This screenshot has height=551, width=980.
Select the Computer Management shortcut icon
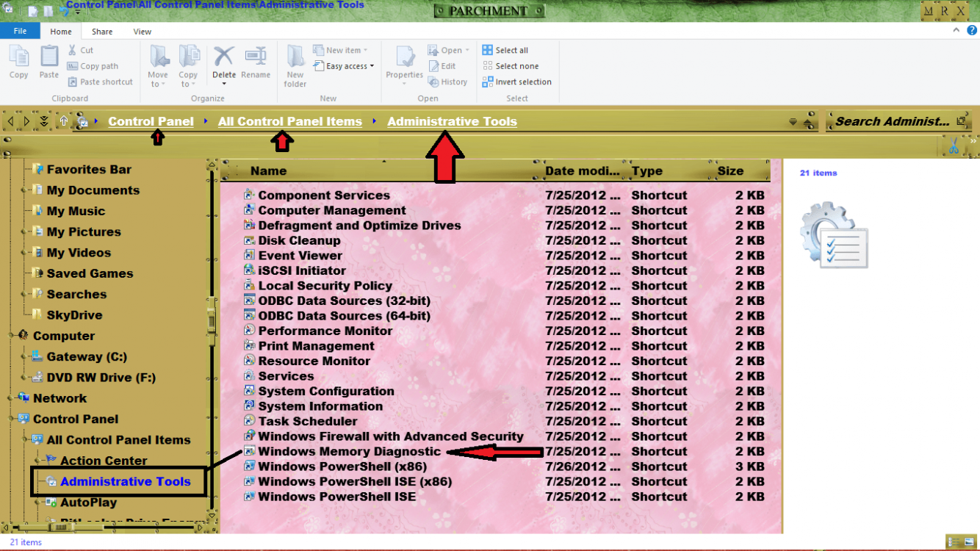point(249,210)
